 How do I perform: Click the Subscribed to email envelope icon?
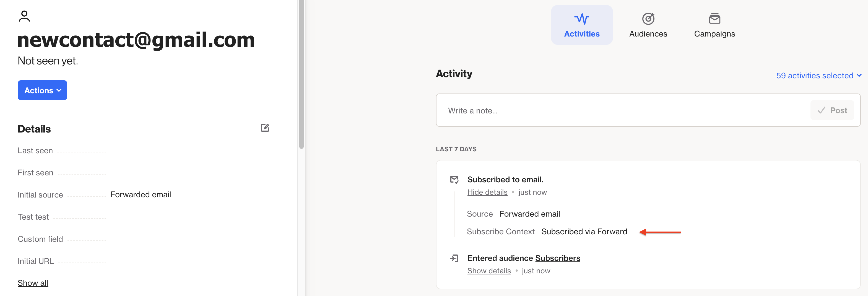click(x=454, y=180)
